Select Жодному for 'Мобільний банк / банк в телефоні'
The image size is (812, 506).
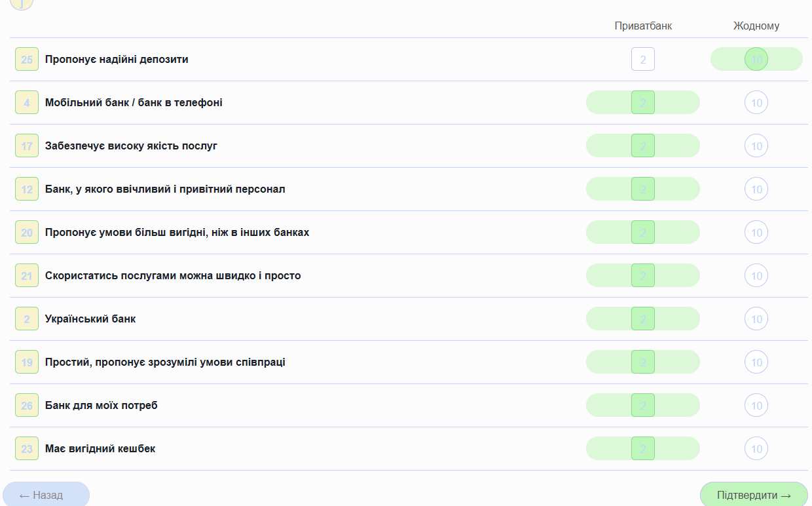click(x=756, y=102)
